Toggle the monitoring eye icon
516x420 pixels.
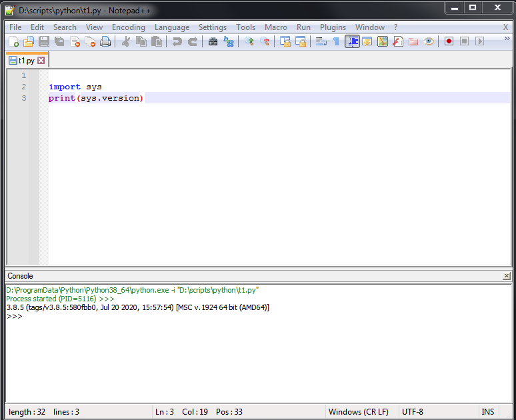tap(429, 41)
